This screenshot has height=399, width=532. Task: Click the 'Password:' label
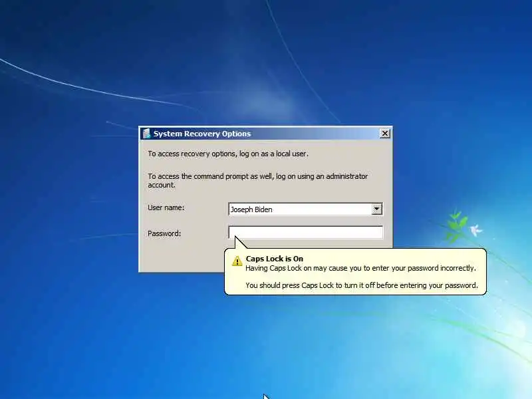(x=164, y=233)
